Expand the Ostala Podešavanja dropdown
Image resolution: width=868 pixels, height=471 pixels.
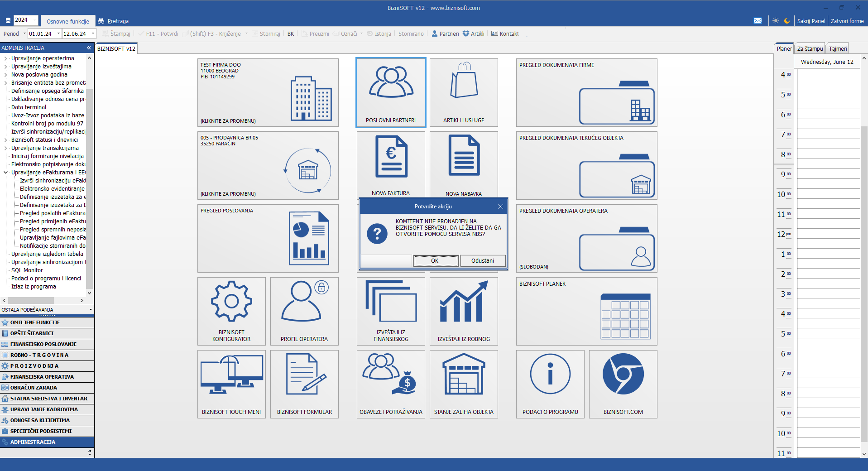[x=91, y=310]
